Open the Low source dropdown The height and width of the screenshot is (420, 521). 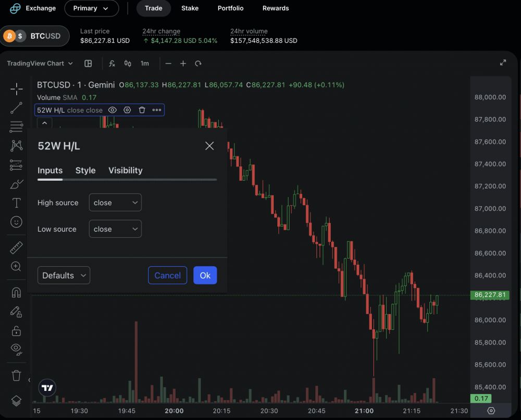(x=115, y=229)
